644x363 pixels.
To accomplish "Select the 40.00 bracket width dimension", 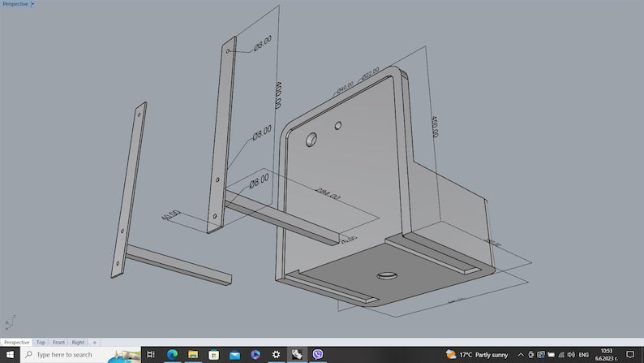I will (171, 214).
